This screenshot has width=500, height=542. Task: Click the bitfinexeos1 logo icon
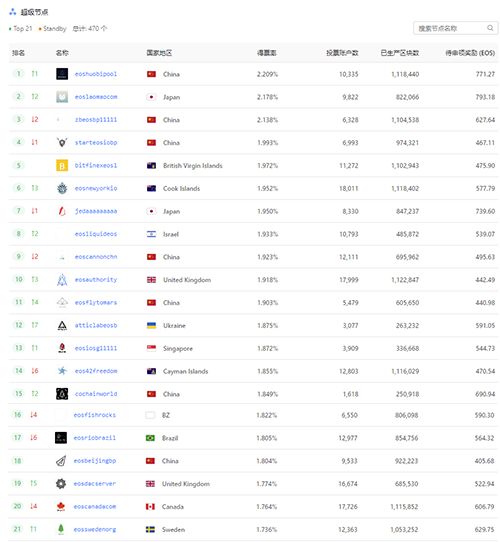point(62,165)
